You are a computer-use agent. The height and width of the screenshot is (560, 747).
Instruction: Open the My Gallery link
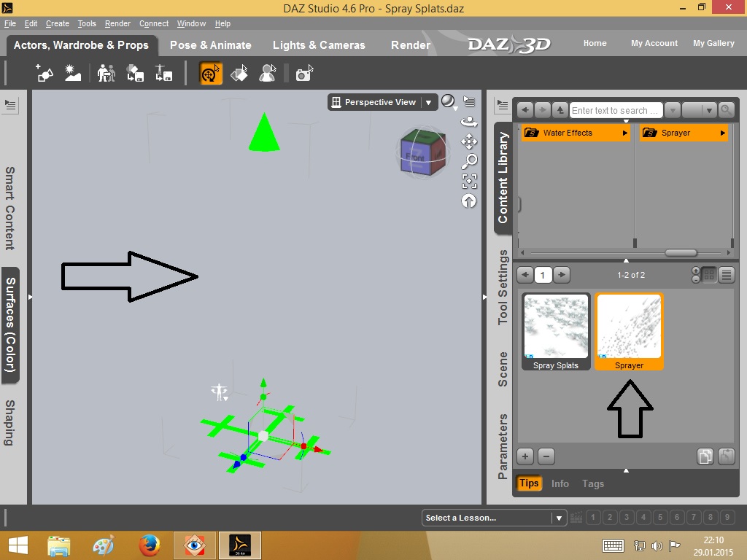point(713,43)
